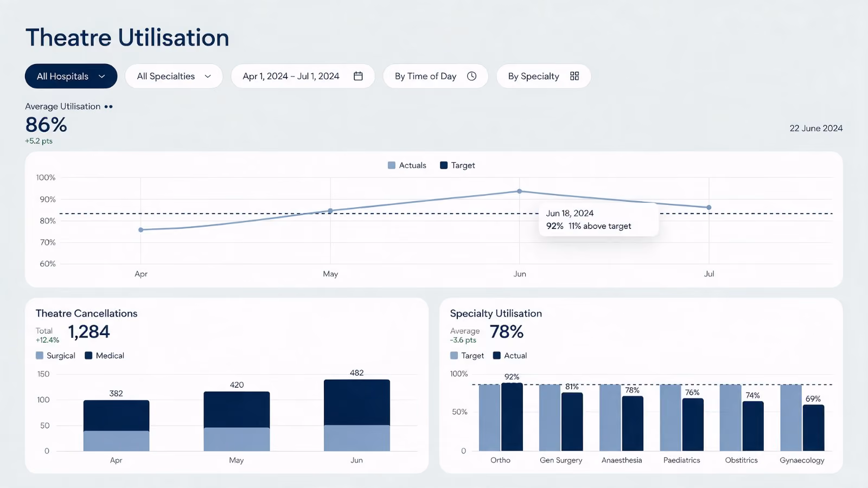Toggle the Actual swatch in Specialty Utilisation
Screen dimensions: 868x488
496,356
